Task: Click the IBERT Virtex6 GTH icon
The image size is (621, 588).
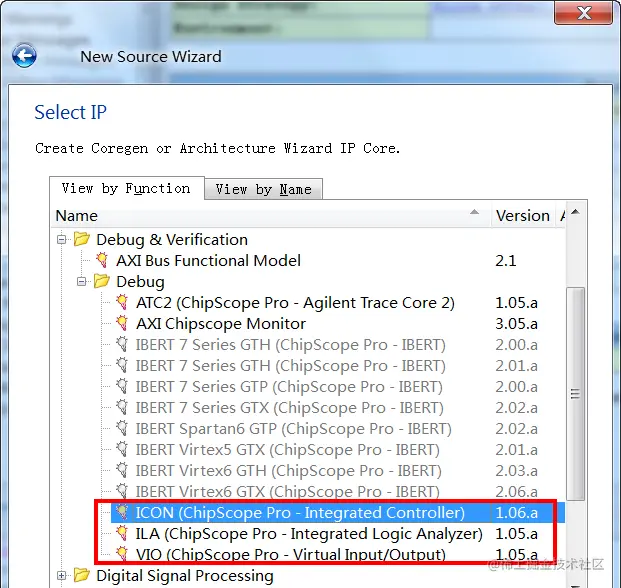Action: click(x=122, y=470)
